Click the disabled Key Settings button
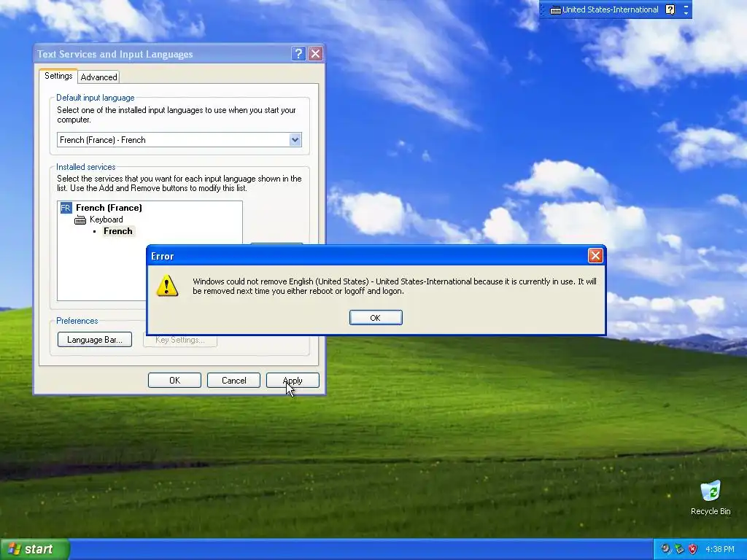Screen dimensions: 747x560 tap(179, 340)
